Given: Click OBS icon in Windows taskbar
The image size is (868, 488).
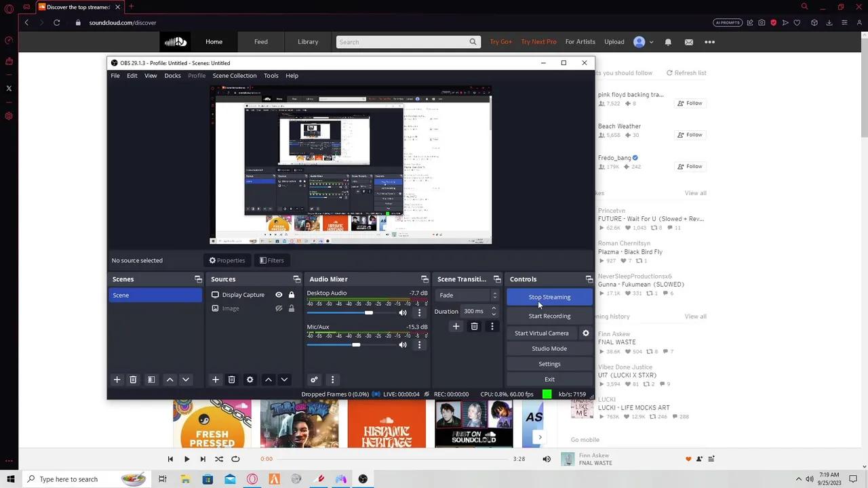Looking at the screenshot, I should (x=363, y=479).
